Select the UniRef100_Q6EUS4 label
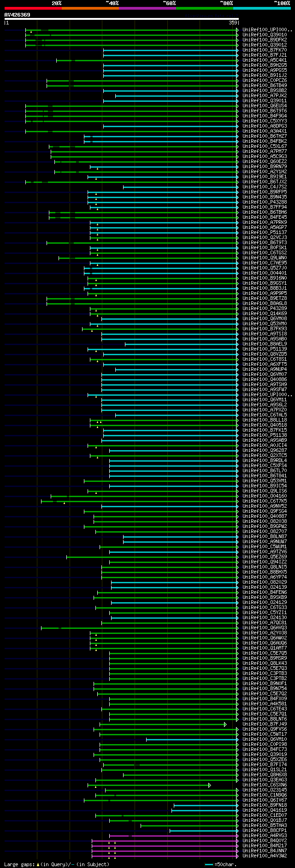Image resolution: width=295 pixels, height=868 pixels. (265, 106)
